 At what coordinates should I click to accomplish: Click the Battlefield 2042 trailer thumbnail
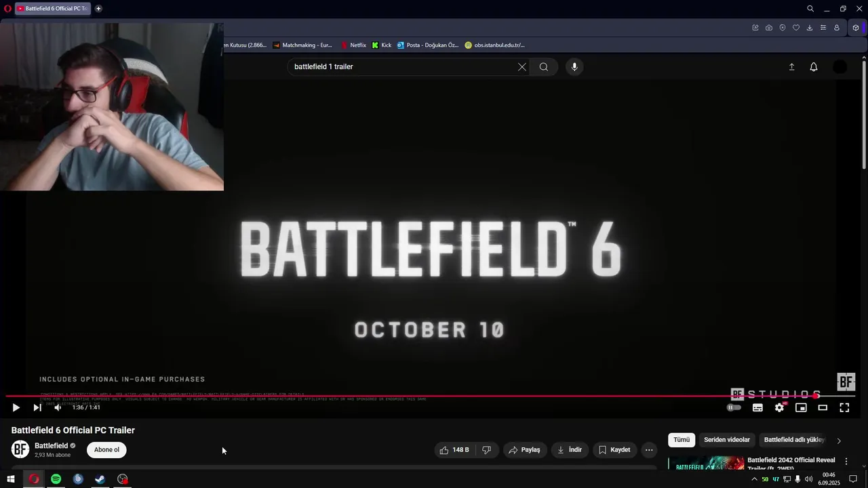pos(706,464)
